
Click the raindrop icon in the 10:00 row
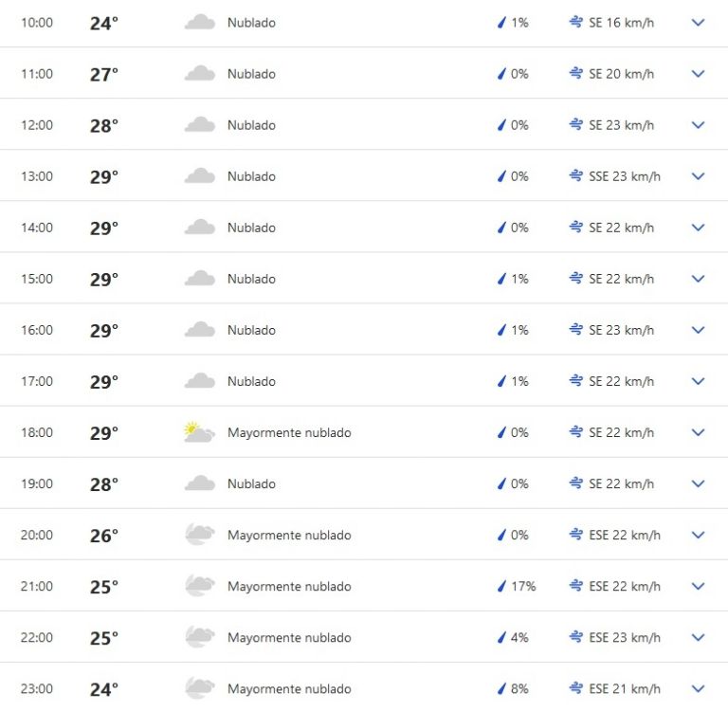click(x=502, y=23)
